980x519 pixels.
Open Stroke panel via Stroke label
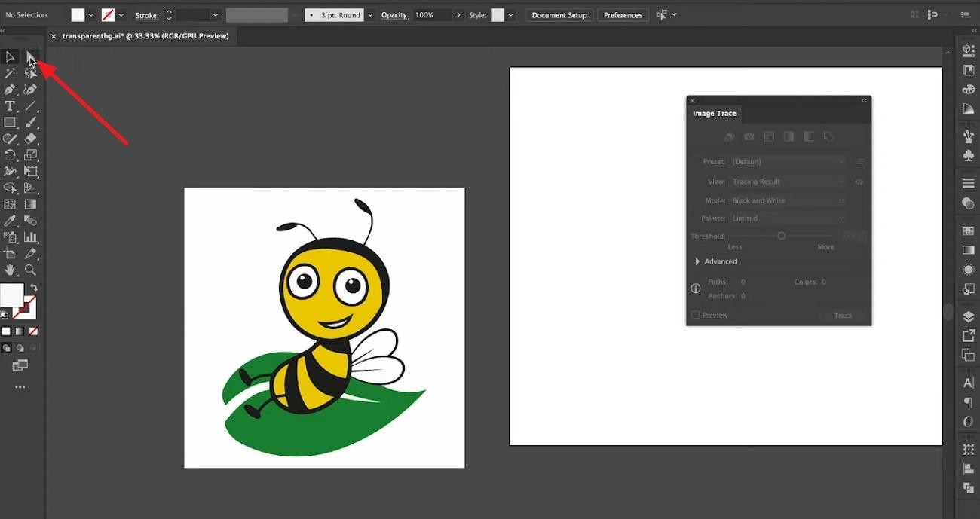pos(147,15)
